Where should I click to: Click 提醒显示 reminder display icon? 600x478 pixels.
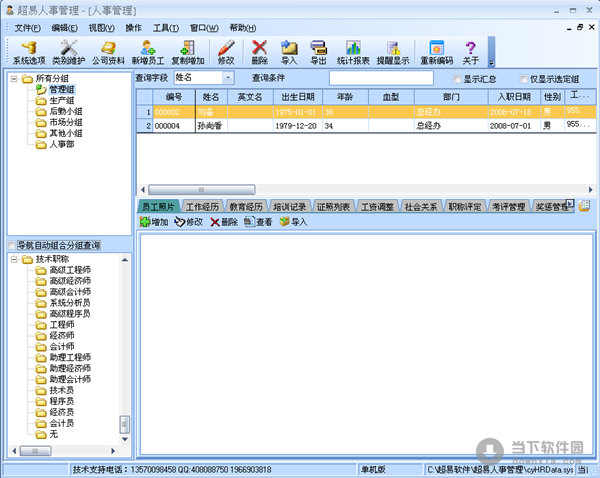[393, 50]
